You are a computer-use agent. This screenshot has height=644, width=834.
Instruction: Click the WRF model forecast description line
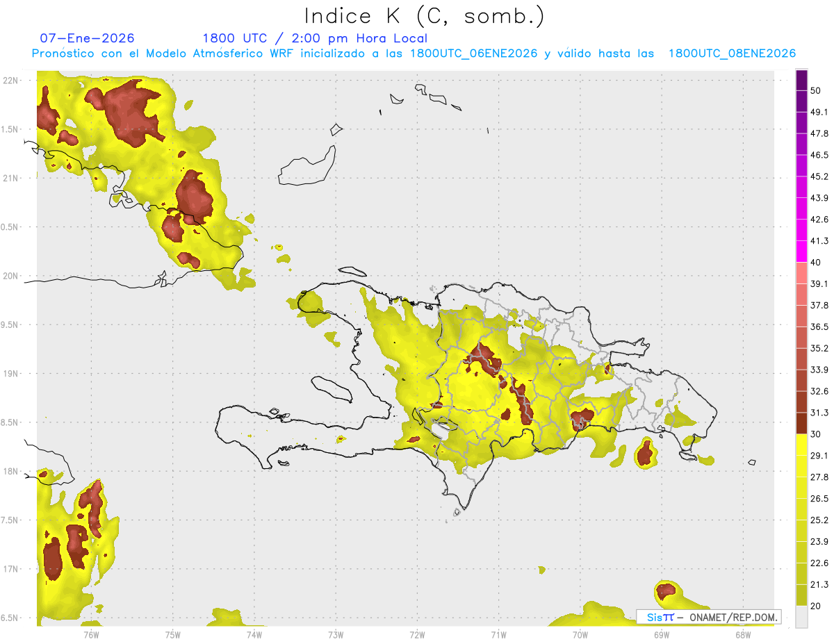pyautogui.click(x=414, y=53)
